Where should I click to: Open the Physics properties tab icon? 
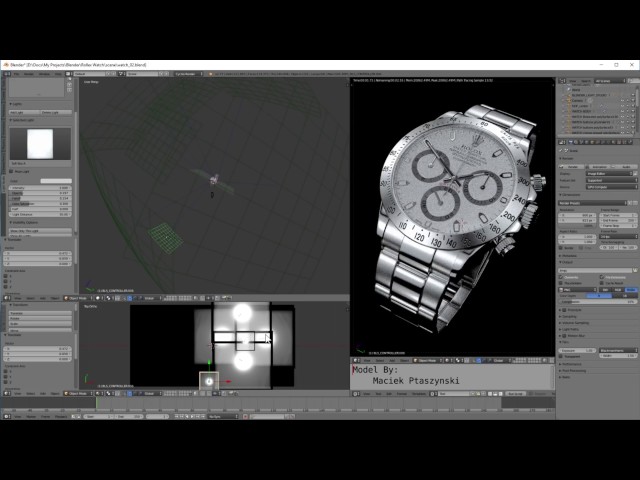click(x=630, y=142)
